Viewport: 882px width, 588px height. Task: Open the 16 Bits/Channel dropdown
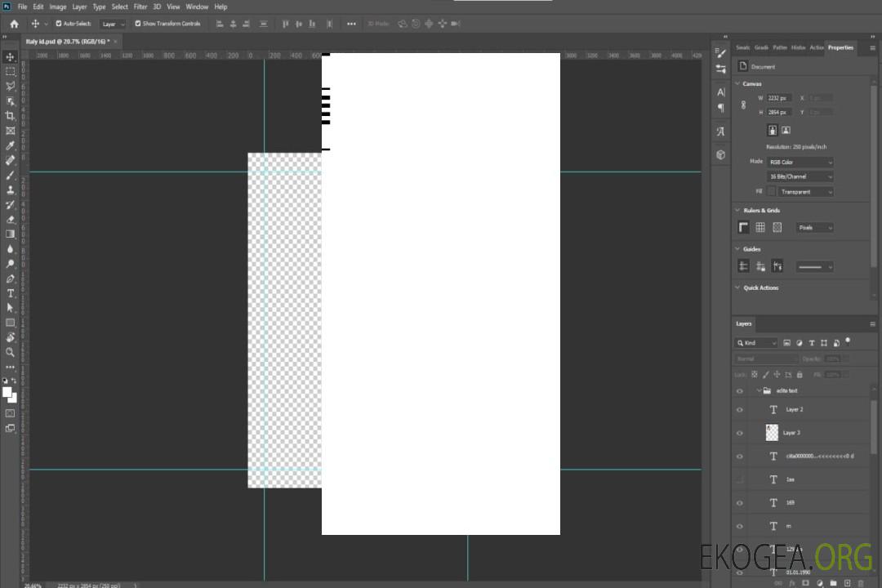[x=800, y=176]
